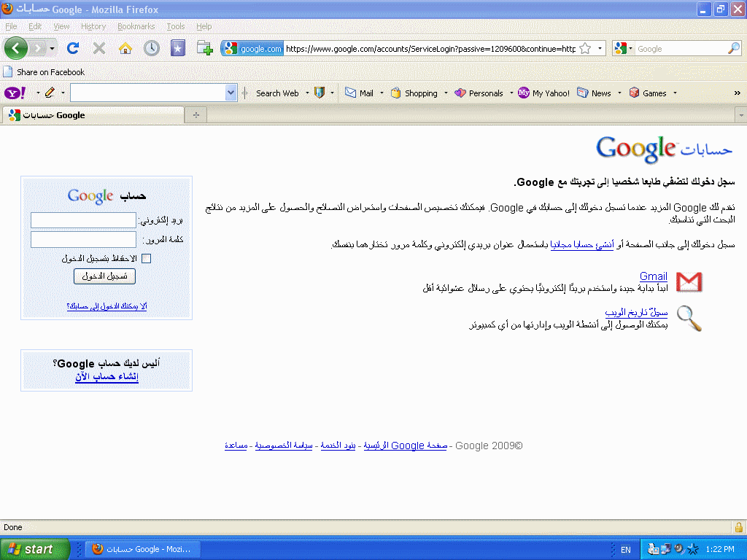Open a new tab with the plus button

pyautogui.click(x=196, y=114)
